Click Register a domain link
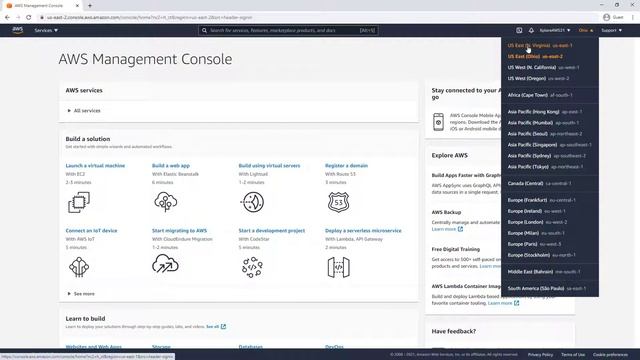Viewport: 640px width, 360px height. coord(346,166)
